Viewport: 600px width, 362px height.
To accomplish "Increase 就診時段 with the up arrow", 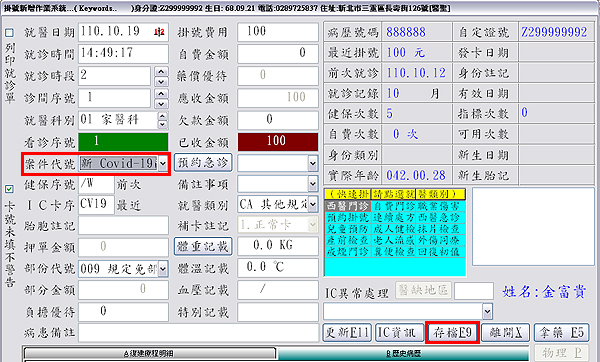I will pos(161,72).
